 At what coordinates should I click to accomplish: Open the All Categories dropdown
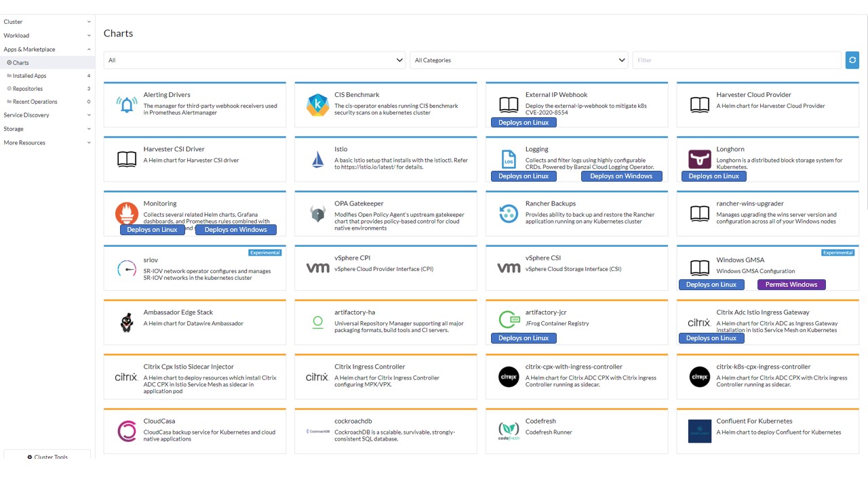(519, 60)
